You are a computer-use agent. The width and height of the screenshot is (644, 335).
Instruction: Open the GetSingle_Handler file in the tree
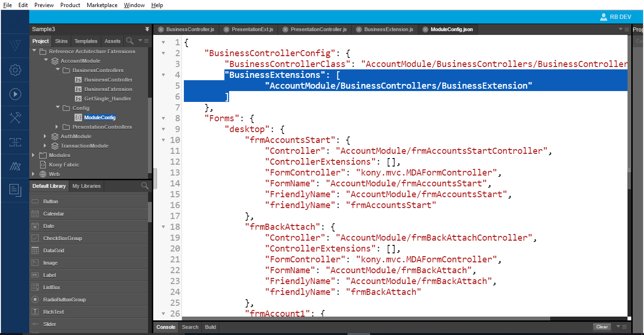107,99
